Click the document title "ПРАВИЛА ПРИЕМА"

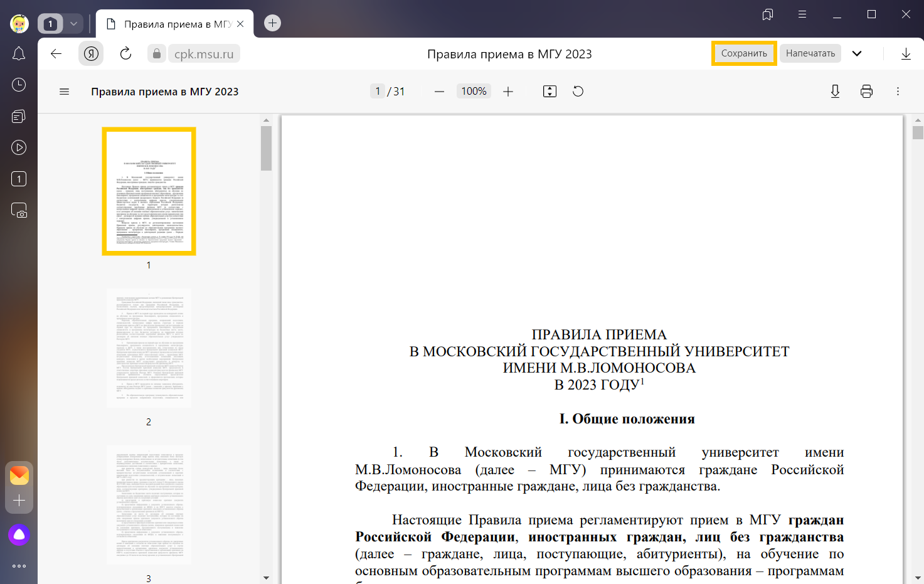tap(599, 334)
